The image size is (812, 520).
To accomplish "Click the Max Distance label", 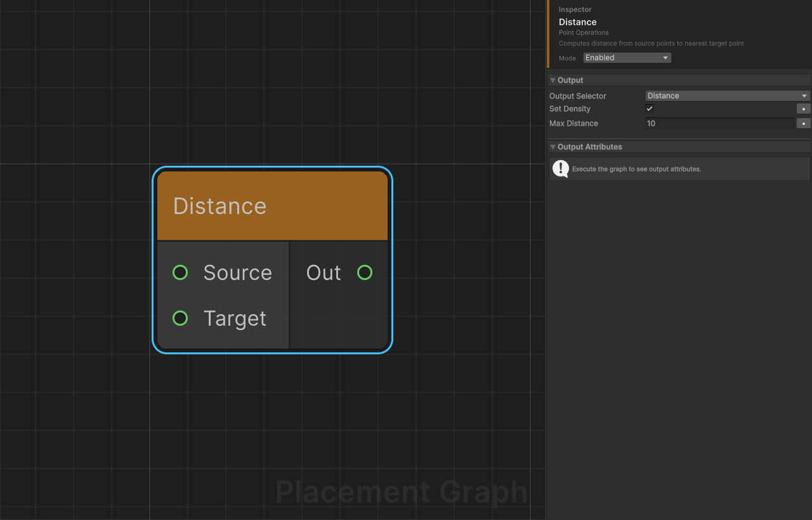I will [573, 123].
